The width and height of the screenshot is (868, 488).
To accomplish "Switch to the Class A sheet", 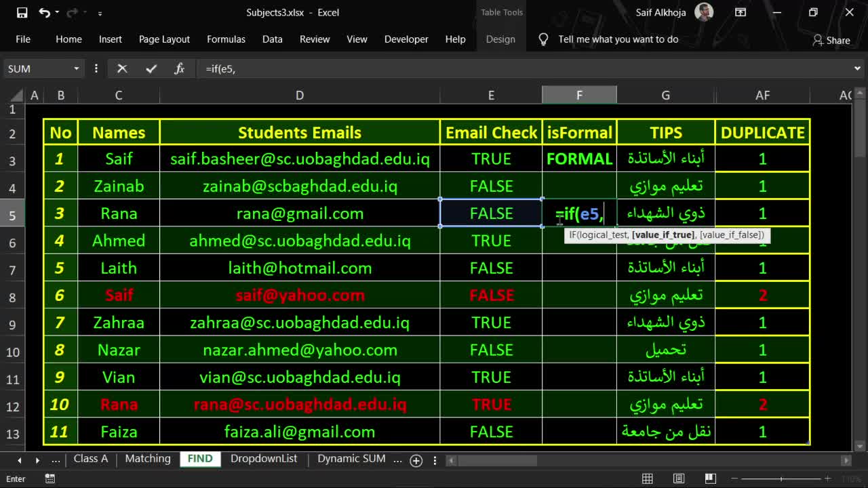I will tap(91, 459).
